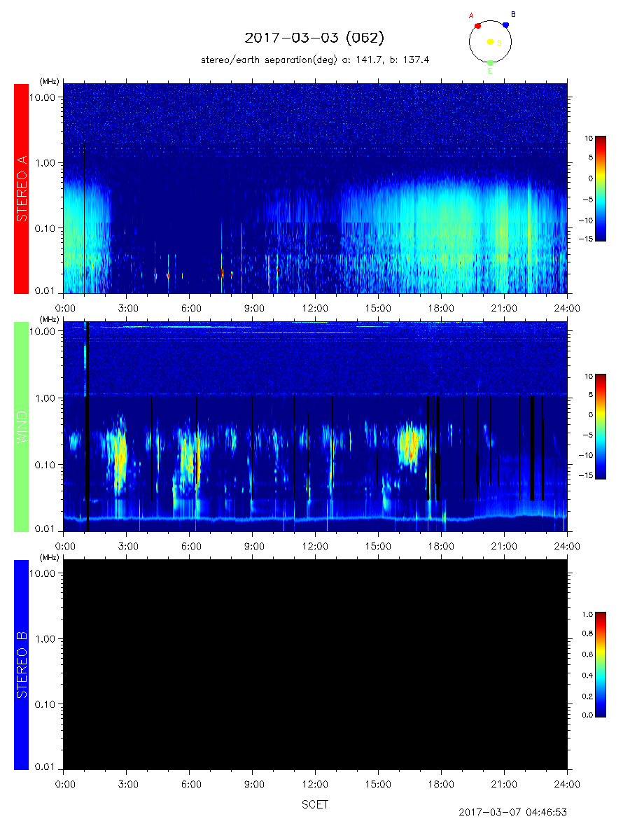Click the date title 2017-03-03 (062)

click(x=314, y=38)
